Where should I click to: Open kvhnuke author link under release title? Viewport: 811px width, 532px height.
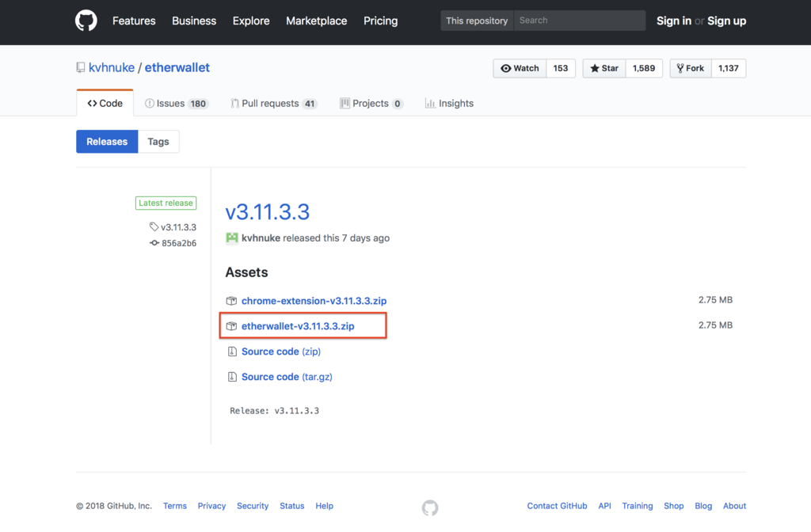click(261, 237)
